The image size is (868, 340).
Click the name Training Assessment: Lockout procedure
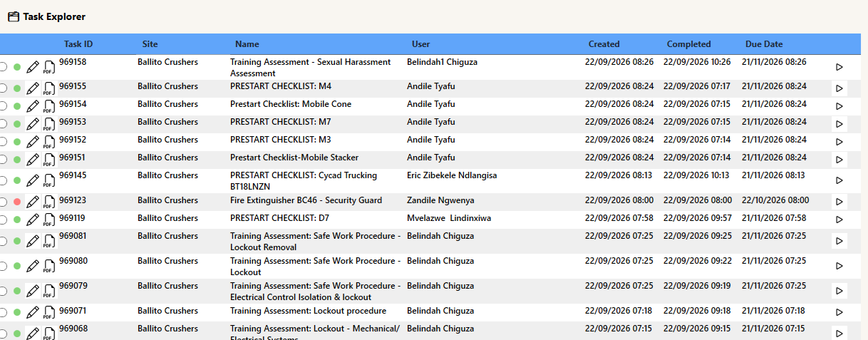(x=308, y=311)
